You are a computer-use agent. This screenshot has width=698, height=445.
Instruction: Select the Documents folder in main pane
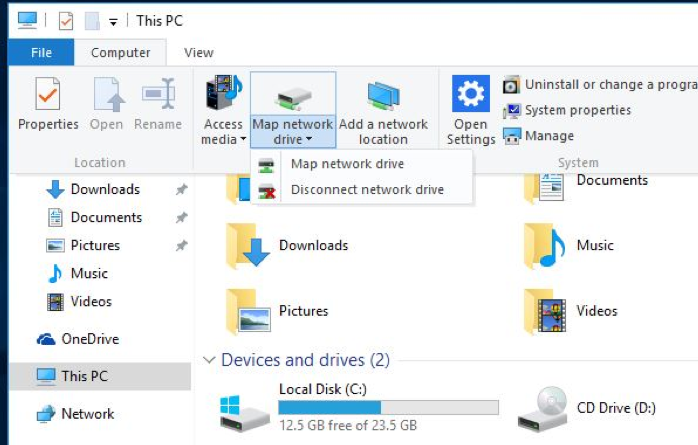586,187
